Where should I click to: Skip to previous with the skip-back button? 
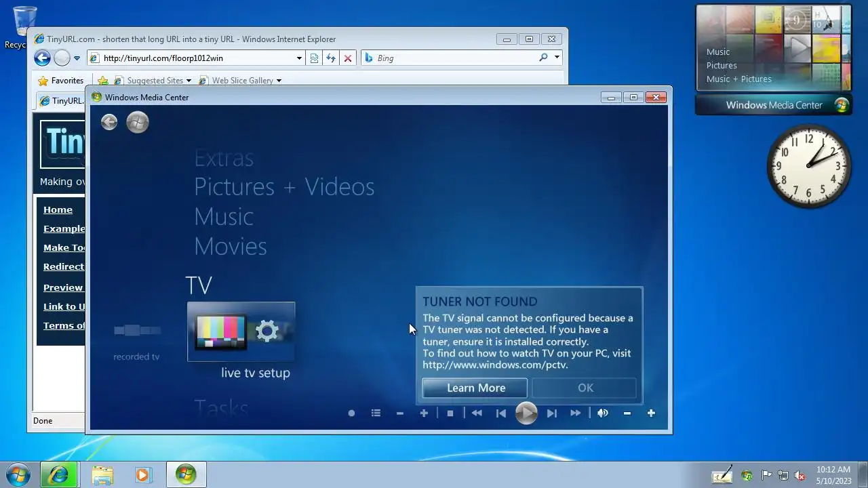[x=501, y=413]
